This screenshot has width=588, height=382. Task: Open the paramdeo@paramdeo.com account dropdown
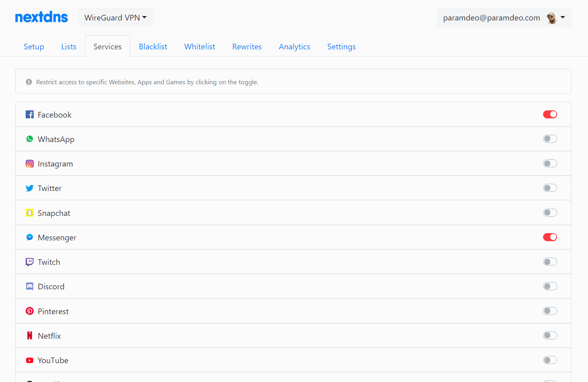click(504, 18)
